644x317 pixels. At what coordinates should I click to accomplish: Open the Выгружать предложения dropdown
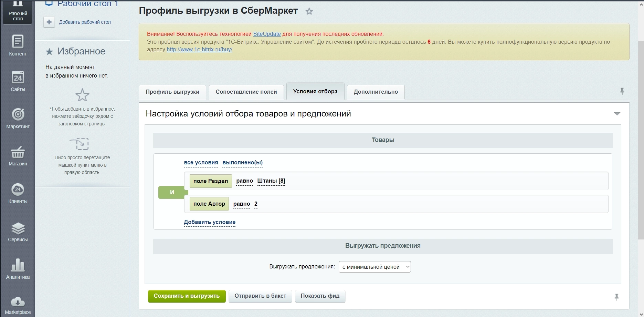pos(374,267)
